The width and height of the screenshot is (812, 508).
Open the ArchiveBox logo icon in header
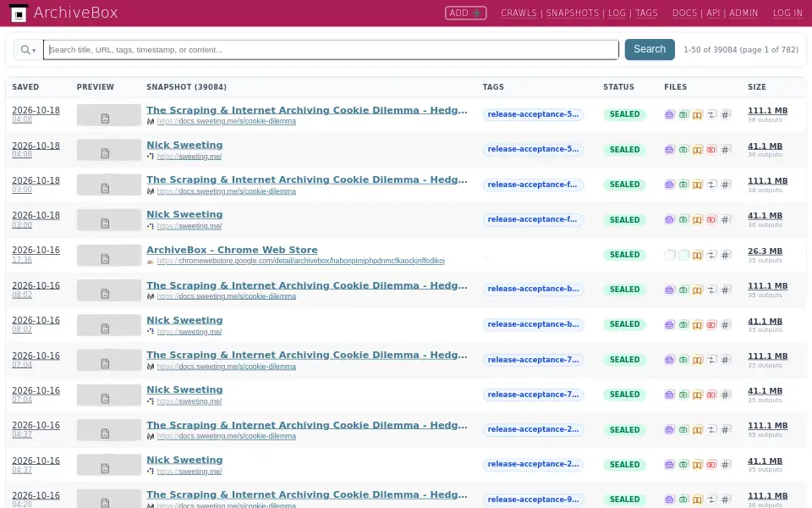click(19, 13)
